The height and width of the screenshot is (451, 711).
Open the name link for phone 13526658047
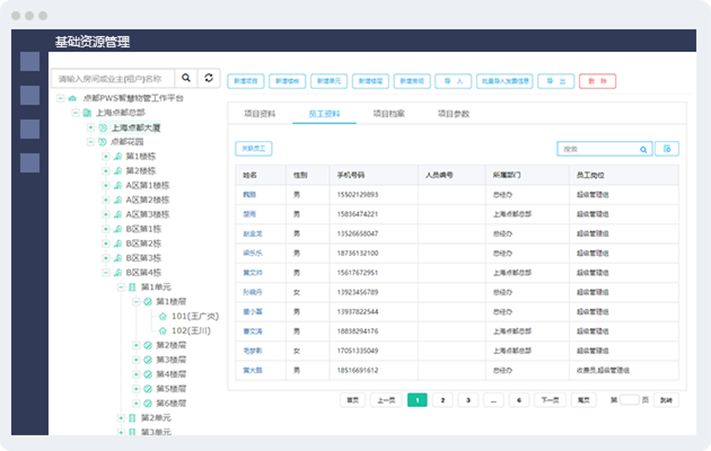(253, 234)
